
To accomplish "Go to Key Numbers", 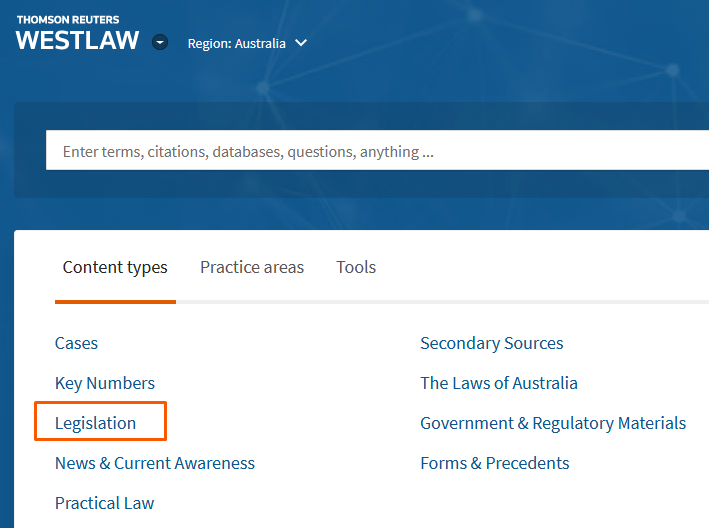I will coord(105,383).
